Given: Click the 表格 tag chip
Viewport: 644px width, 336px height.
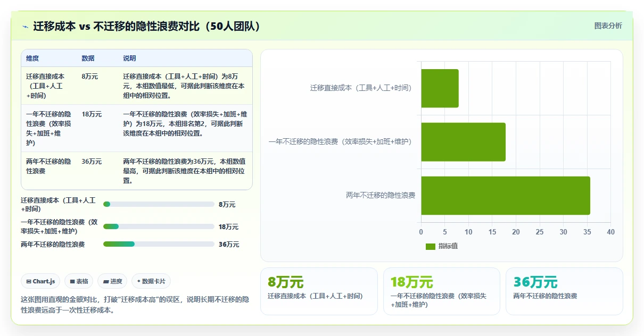Looking at the screenshot, I should (79, 281).
